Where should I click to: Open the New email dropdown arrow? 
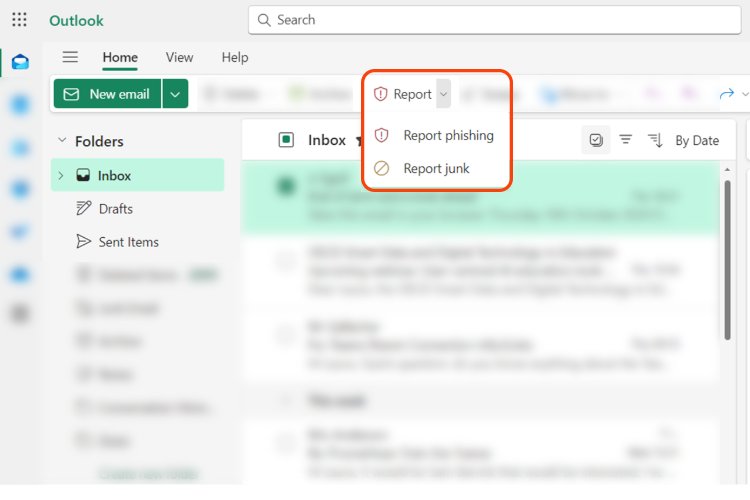tap(175, 94)
